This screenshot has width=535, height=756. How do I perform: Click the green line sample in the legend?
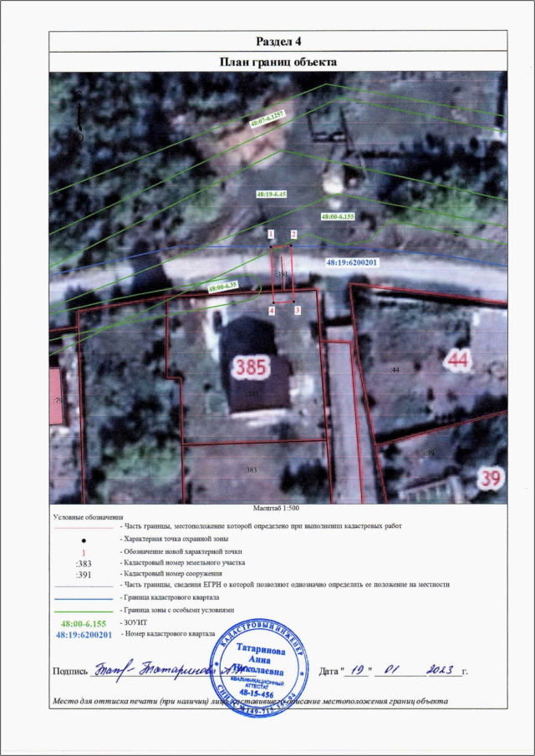click(82, 611)
